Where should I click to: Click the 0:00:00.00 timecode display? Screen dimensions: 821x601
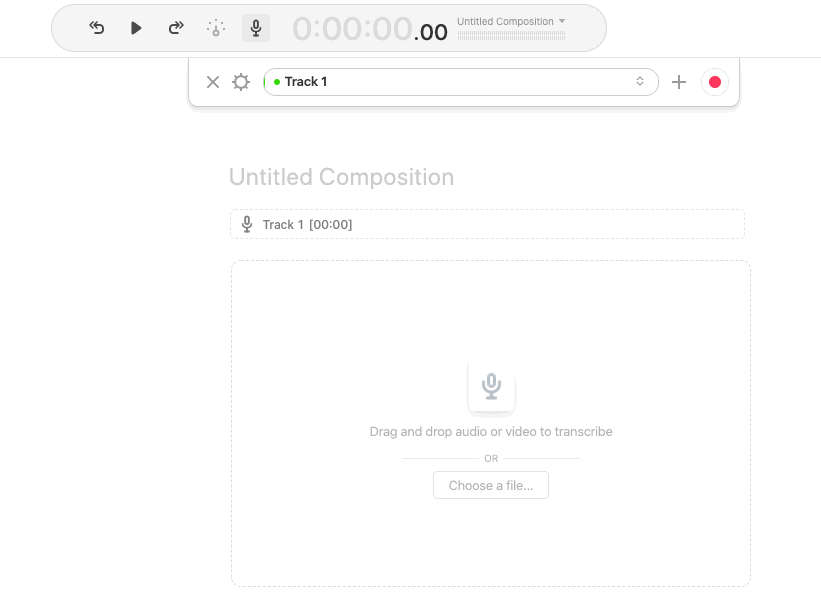tap(370, 29)
